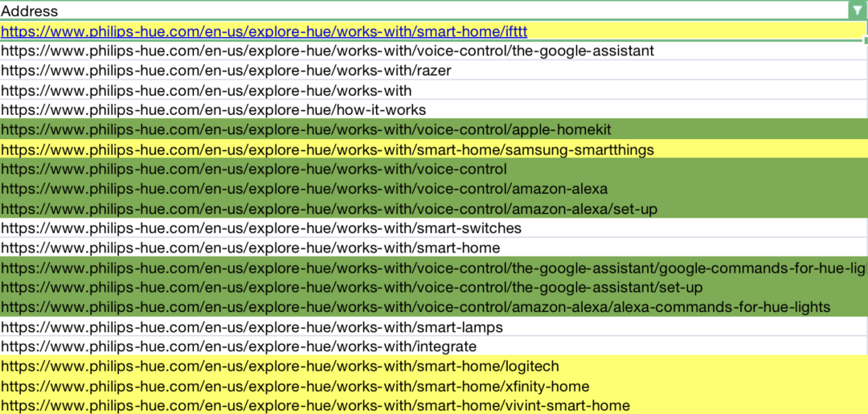868x414 pixels.
Task: Select the works-with/smart-lamps URL cell
Action: (434, 327)
